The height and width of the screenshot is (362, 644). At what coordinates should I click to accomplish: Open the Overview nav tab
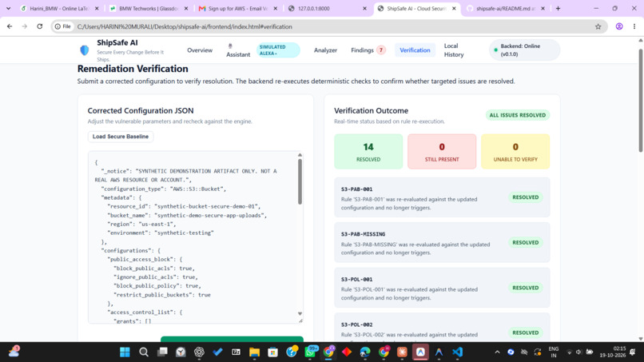tap(200, 50)
